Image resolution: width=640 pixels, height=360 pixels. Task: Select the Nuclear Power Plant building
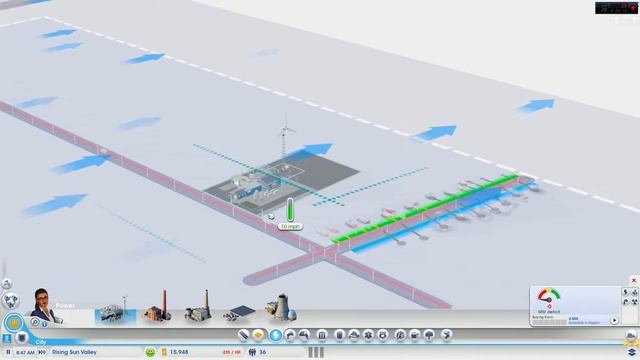point(281,308)
